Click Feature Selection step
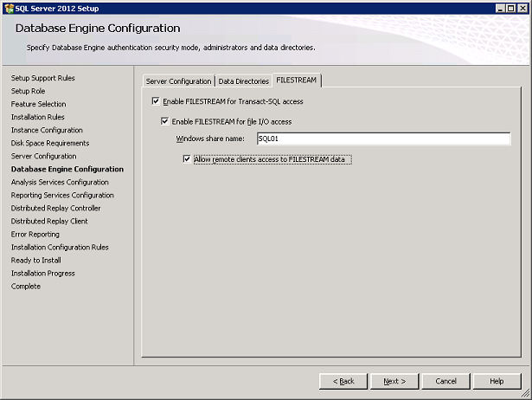 pyautogui.click(x=38, y=104)
